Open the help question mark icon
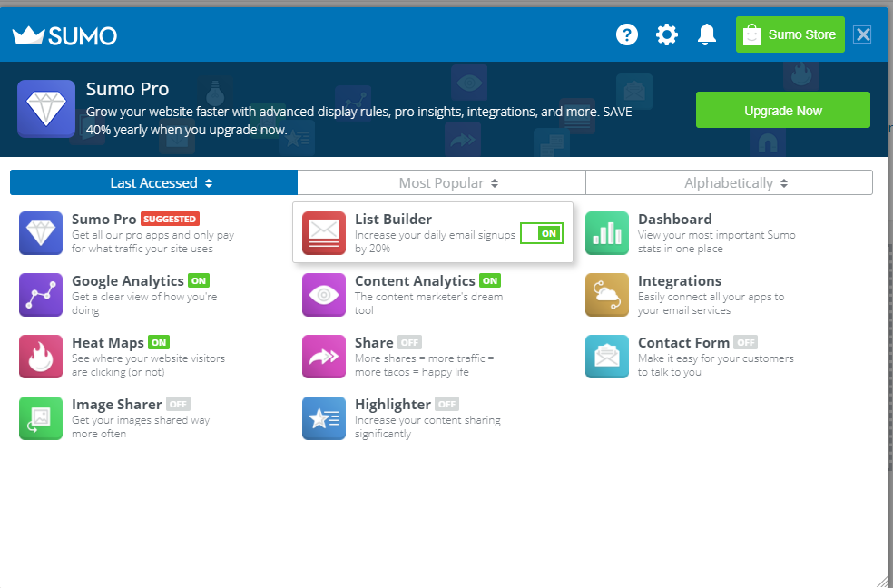Viewport: 893px width, 588px height. (627, 34)
